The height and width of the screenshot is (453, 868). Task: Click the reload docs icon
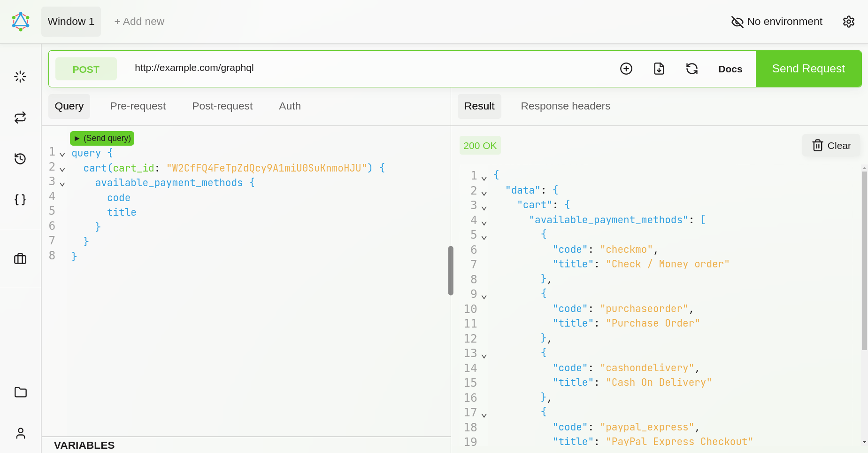[x=692, y=69]
